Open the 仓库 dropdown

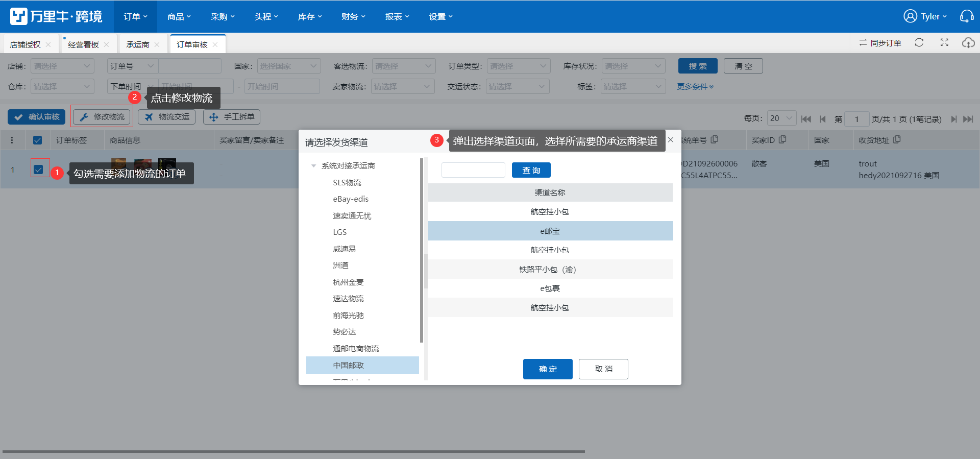(x=62, y=86)
